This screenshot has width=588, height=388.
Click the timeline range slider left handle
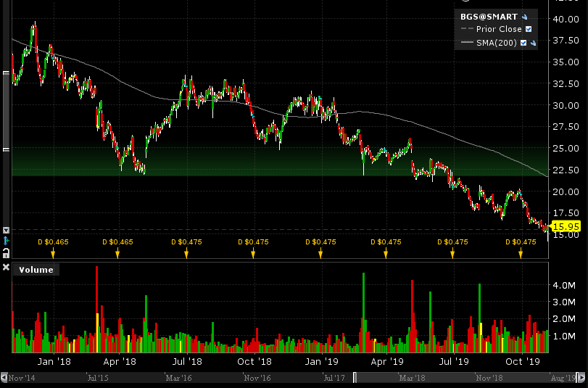coord(355,377)
